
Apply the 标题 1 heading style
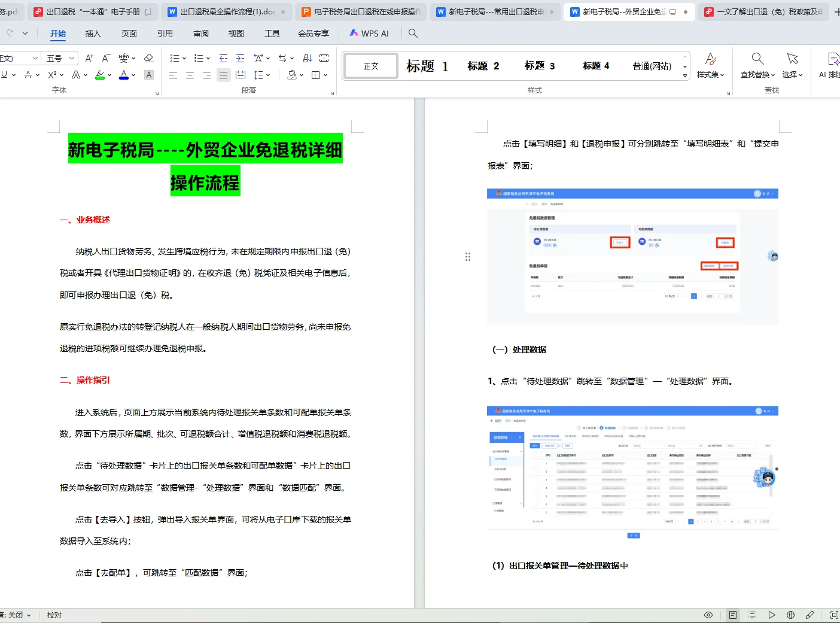tap(426, 66)
